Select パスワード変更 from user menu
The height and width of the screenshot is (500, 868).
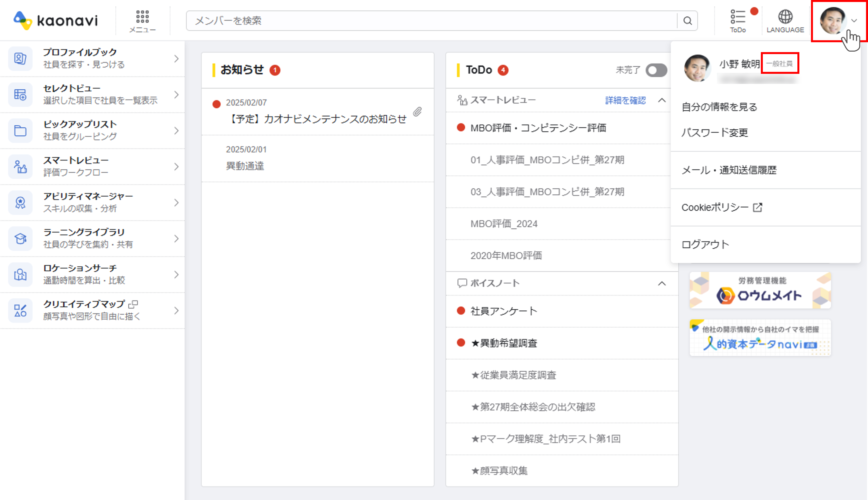pos(714,133)
